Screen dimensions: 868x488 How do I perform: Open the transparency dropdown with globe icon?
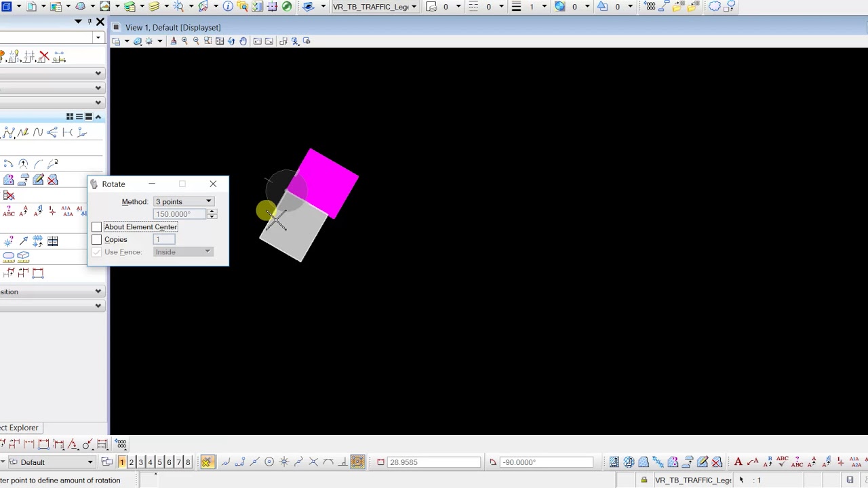(x=587, y=7)
